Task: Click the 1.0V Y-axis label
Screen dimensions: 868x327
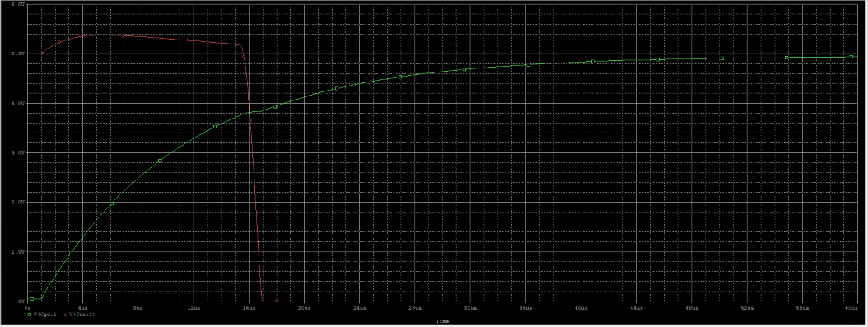Action: (17, 252)
